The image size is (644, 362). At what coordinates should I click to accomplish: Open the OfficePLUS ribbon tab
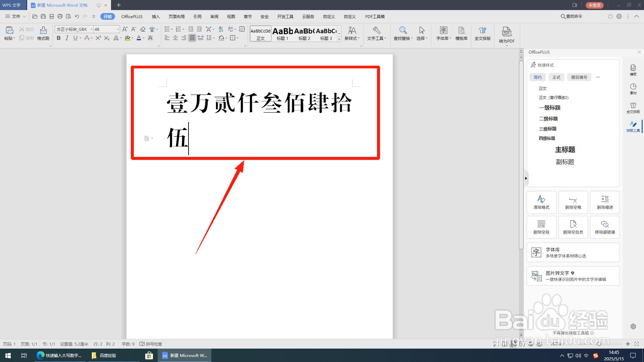pyautogui.click(x=131, y=16)
